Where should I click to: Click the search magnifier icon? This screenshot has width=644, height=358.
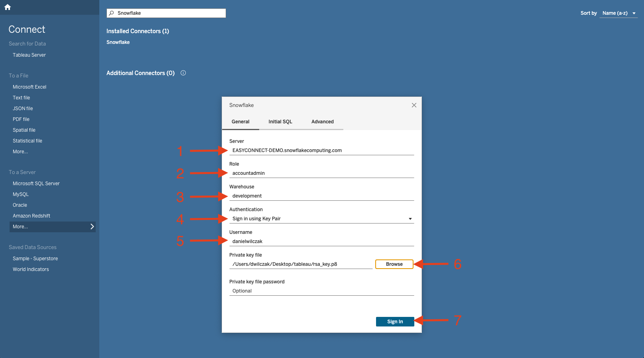[x=112, y=13]
